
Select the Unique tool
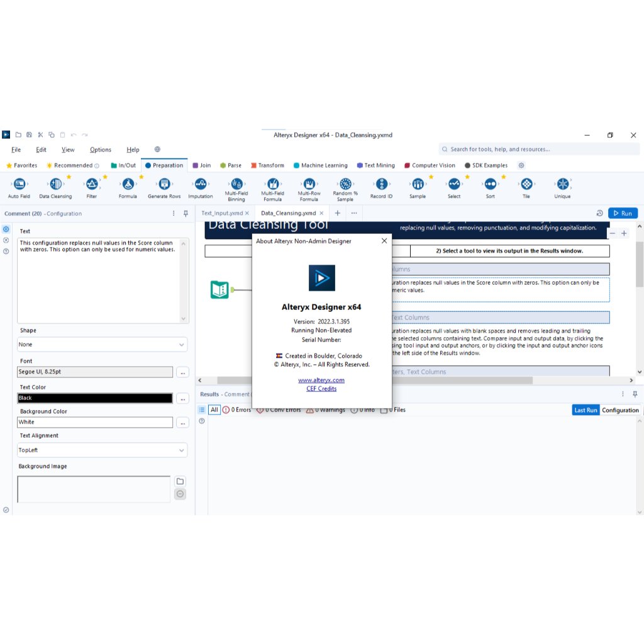[563, 189]
